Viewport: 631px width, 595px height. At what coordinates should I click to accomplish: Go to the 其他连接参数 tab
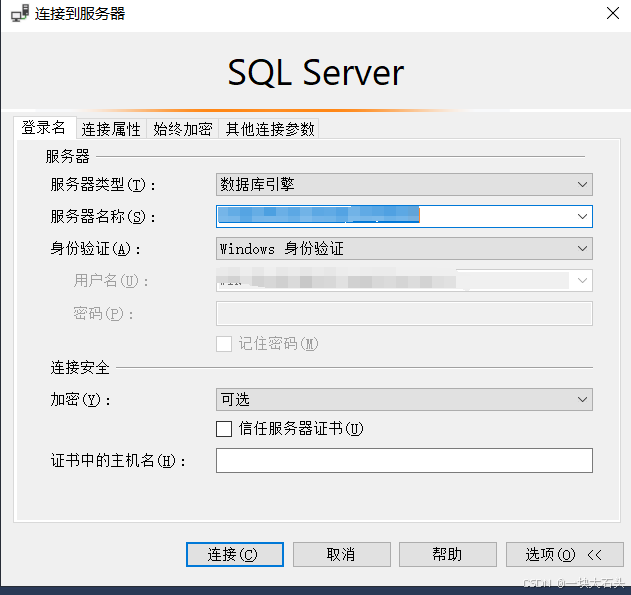point(269,129)
